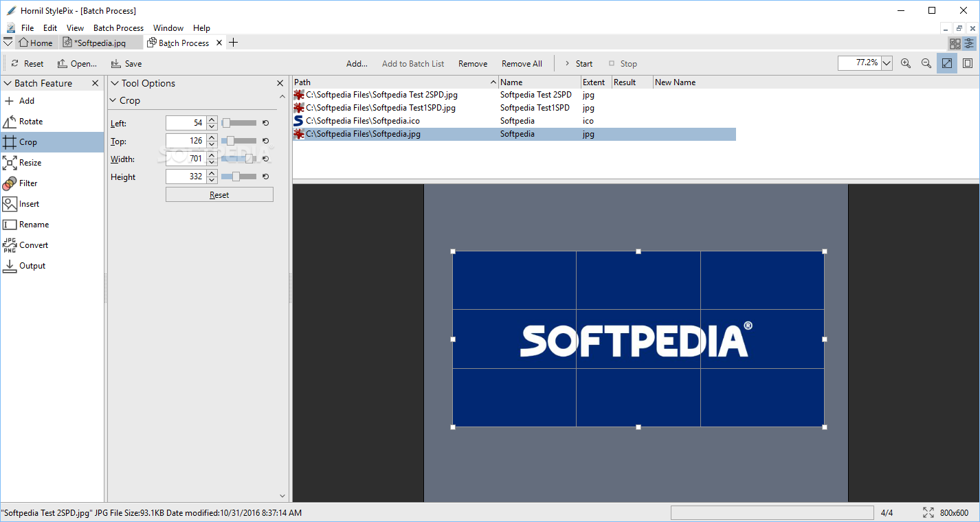The width and height of the screenshot is (980, 522).
Task: Click the Remove button
Action: [473, 63]
